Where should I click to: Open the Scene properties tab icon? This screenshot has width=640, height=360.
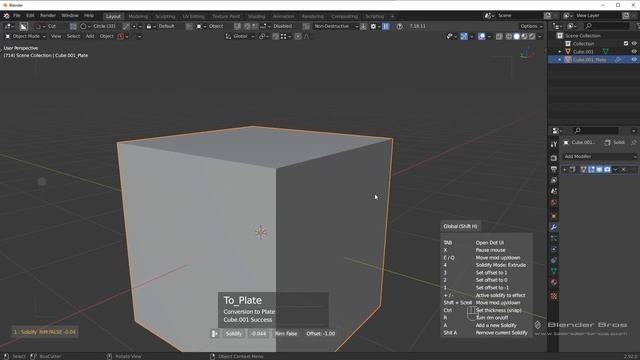coord(553,191)
